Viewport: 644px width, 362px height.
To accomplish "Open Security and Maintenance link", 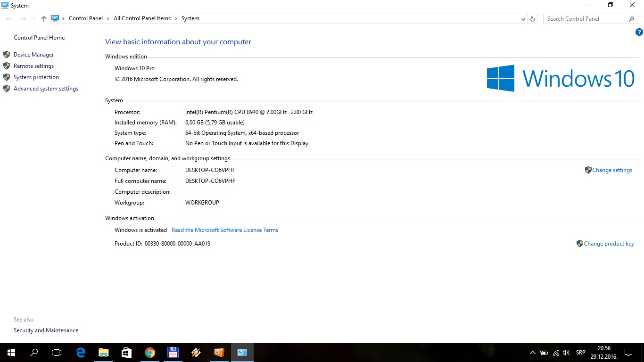I will [x=46, y=330].
